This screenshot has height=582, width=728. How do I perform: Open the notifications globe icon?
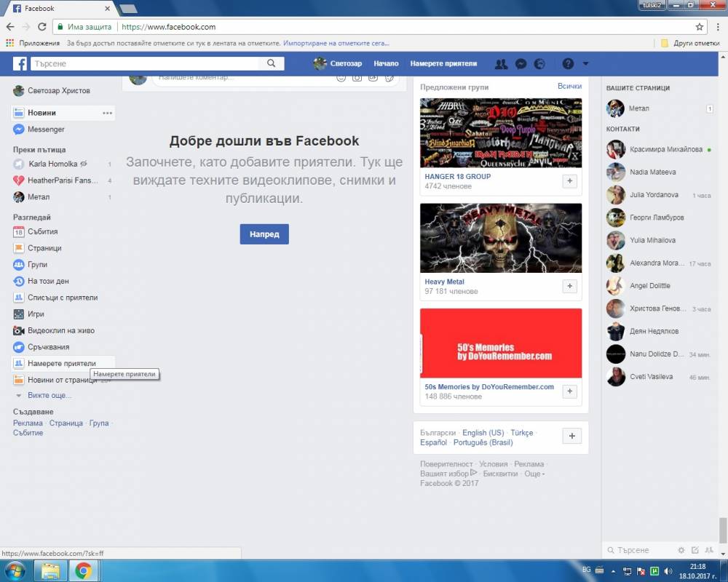coord(539,63)
